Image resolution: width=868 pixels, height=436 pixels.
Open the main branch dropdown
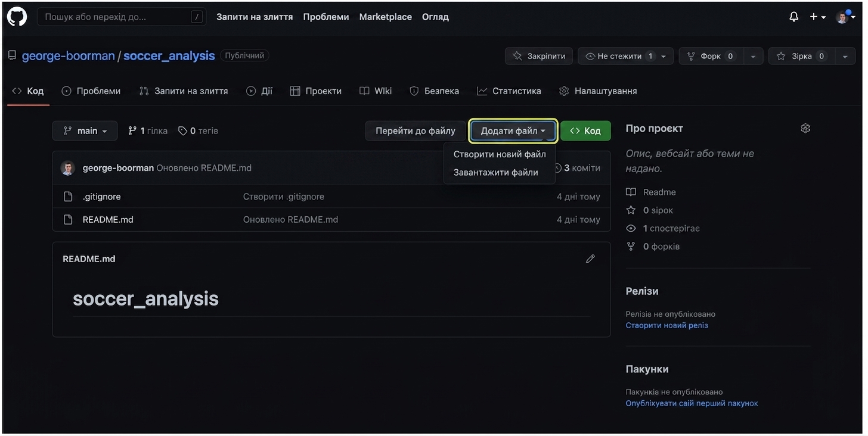click(85, 131)
